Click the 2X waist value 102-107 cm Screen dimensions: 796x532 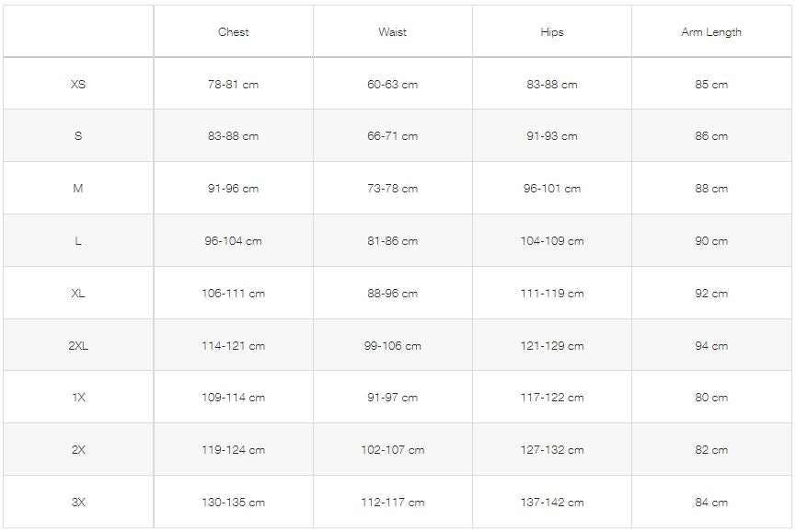coord(392,450)
